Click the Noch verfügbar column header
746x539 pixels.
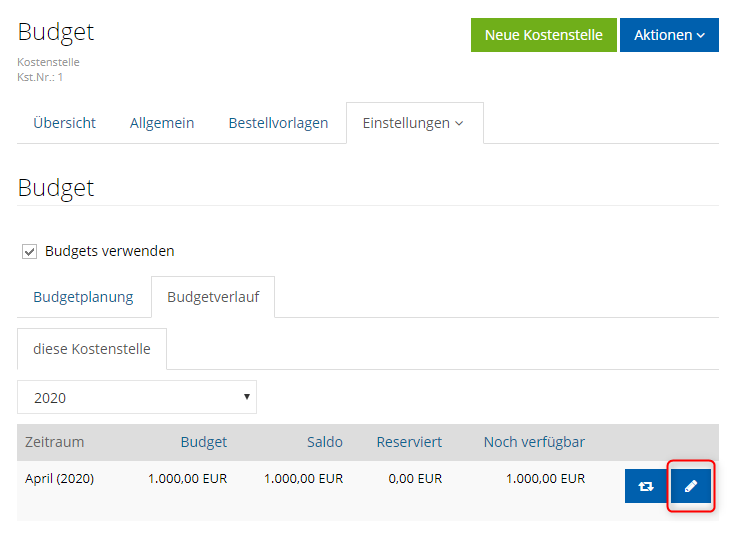click(x=534, y=442)
